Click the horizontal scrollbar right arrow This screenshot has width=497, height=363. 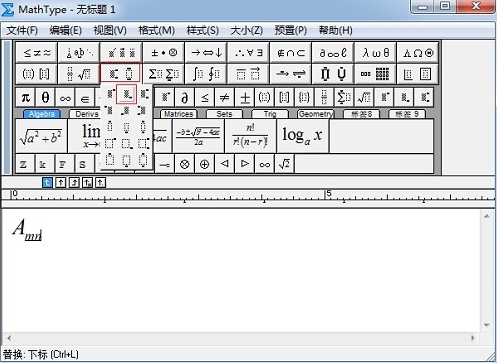pyautogui.click(x=473, y=338)
